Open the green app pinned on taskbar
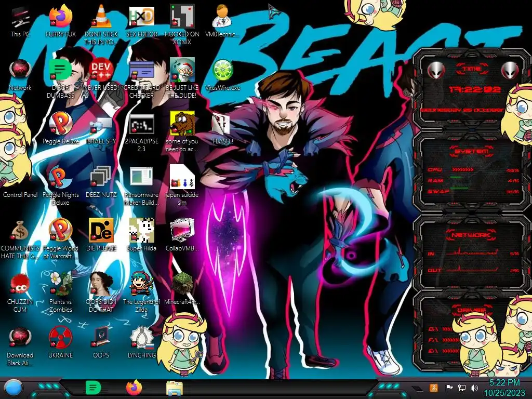 (94, 388)
